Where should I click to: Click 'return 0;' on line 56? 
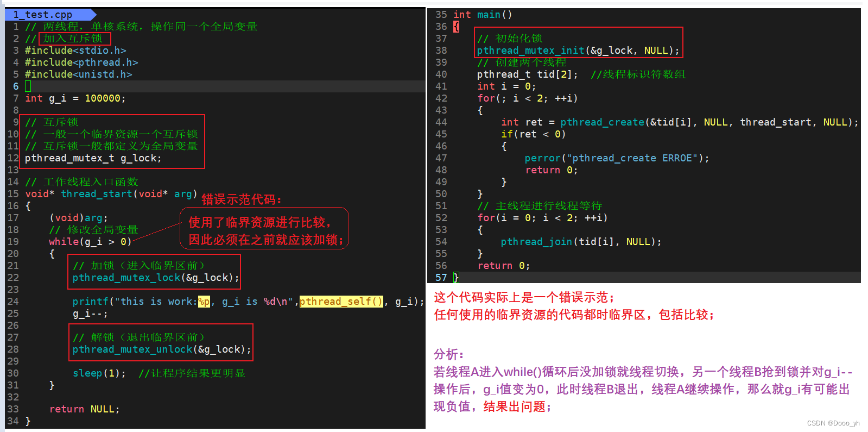tap(503, 266)
